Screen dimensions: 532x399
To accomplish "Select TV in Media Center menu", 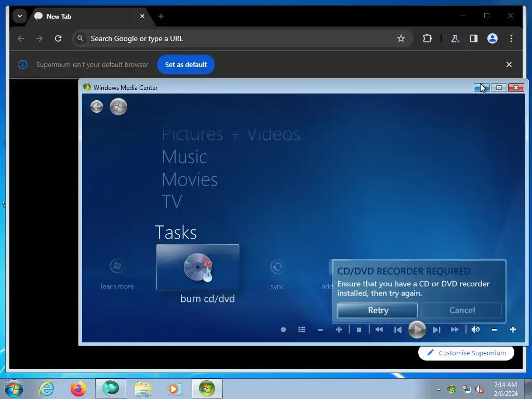I will point(172,202).
